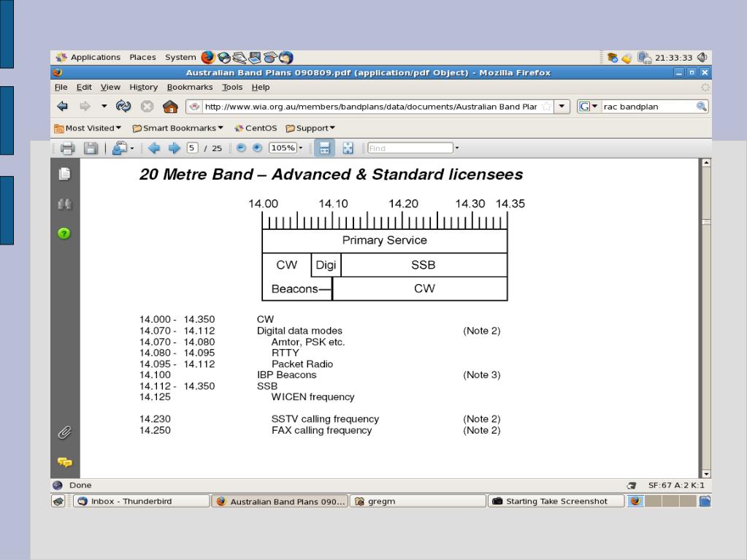Open the green help icon panel
The image size is (747, 560).
pyautogui.click(x=64, y=234)
